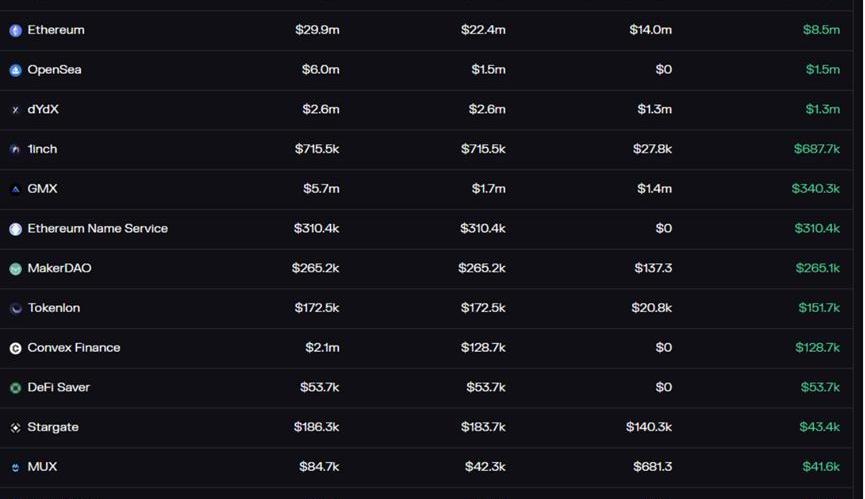Click the MakerDAO logo icon
This screenshot has width=865, height=499.
15,269
